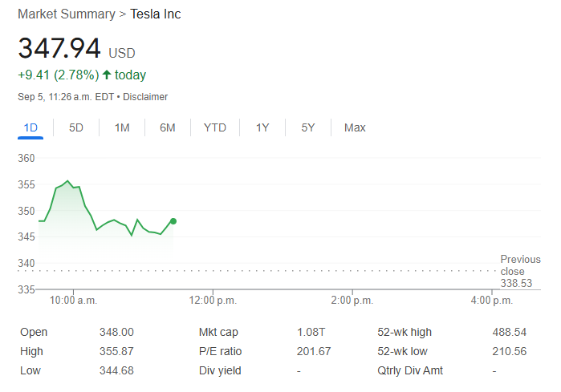Click the 52-wk high value 488.54
The image size is (561, 392).
click(x=509, y=332)
